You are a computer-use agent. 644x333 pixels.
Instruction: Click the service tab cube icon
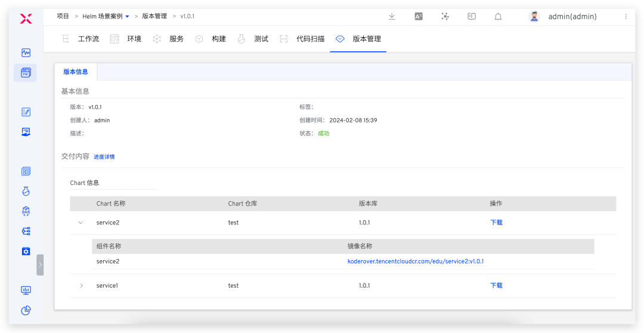[156, 39]
